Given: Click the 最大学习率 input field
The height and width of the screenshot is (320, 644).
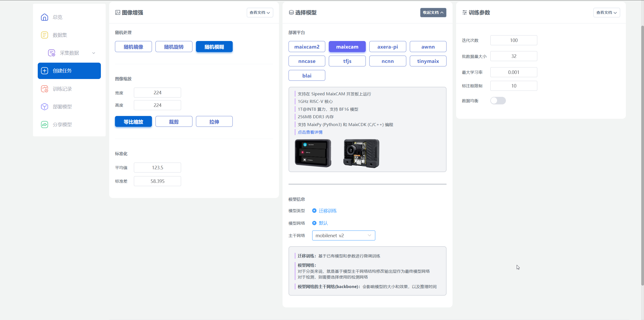Looking at the screenshot, I should [514, 72].
